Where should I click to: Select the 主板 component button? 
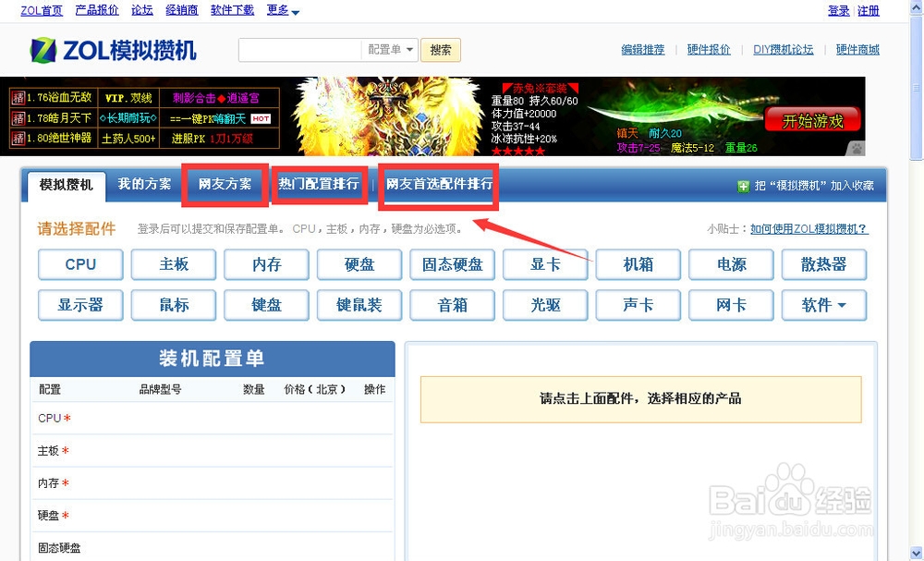tap(174, 264)
